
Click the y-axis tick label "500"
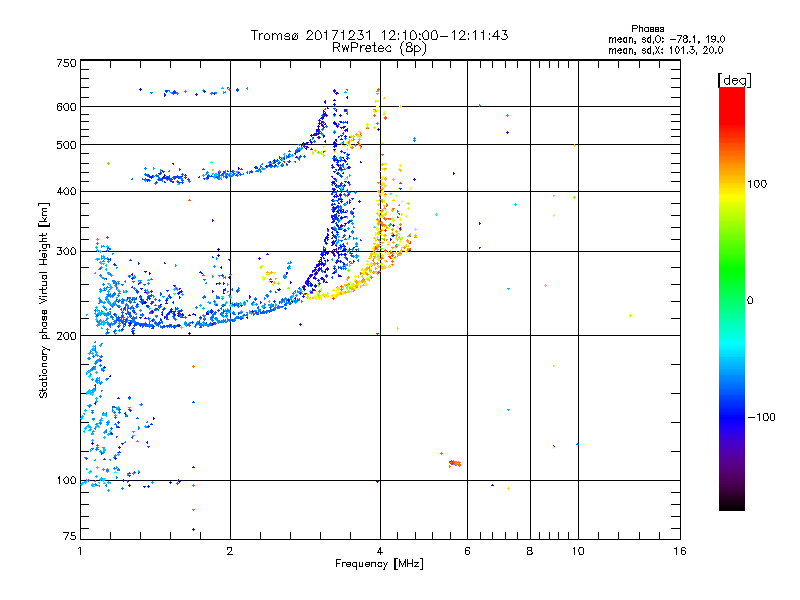[x=66, y=145]
